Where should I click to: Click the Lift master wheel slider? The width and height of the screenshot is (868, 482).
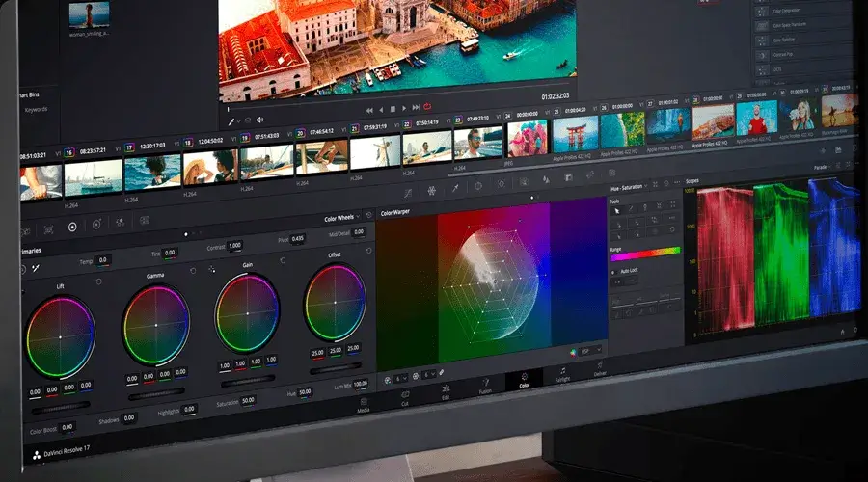[x=61, y=407]
